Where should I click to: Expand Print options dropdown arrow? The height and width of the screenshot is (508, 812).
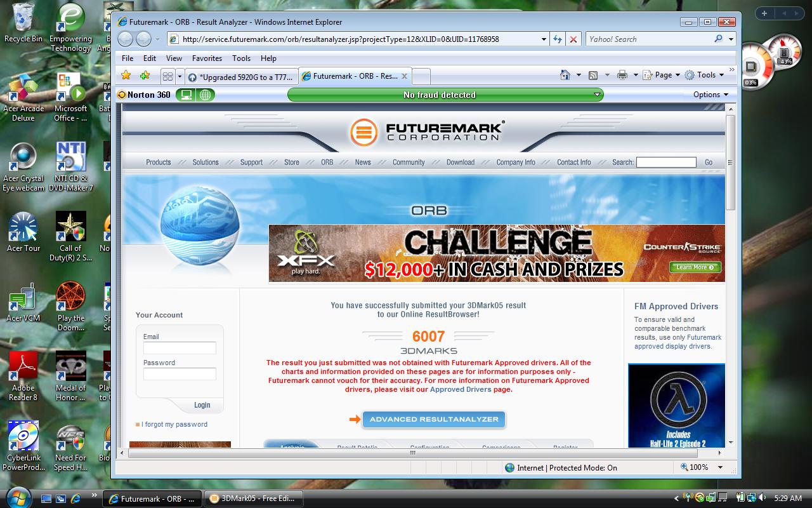[x=635, y=75]
